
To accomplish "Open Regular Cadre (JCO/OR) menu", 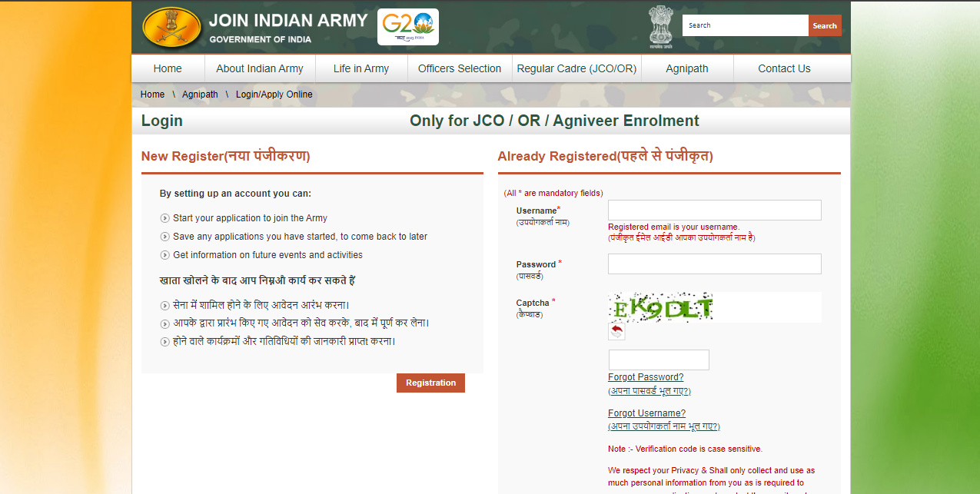I will 576,68.
